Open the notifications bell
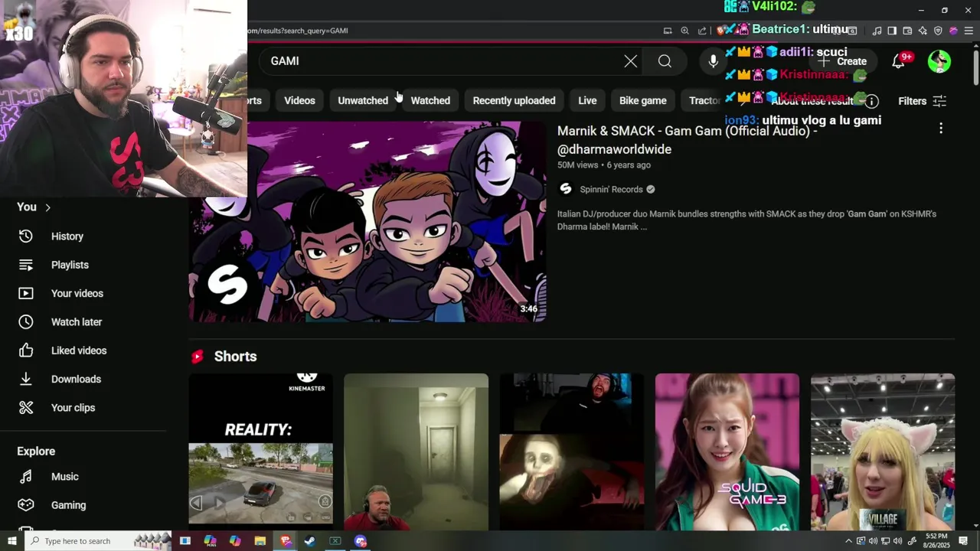The width and height of the screenshot is (980, 551). (898, 61)
